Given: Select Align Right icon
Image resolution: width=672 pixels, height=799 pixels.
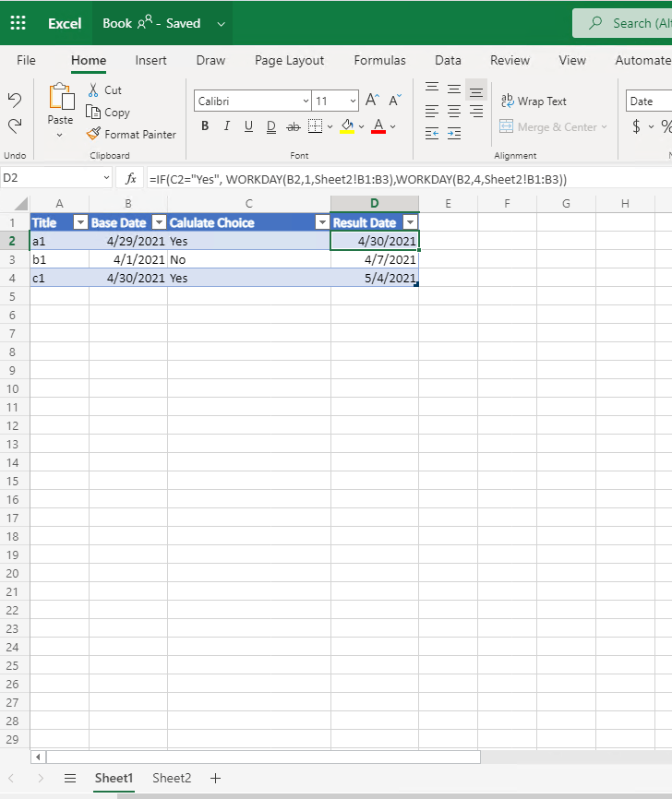Looking at the screenshot, I should click(476, 111).
